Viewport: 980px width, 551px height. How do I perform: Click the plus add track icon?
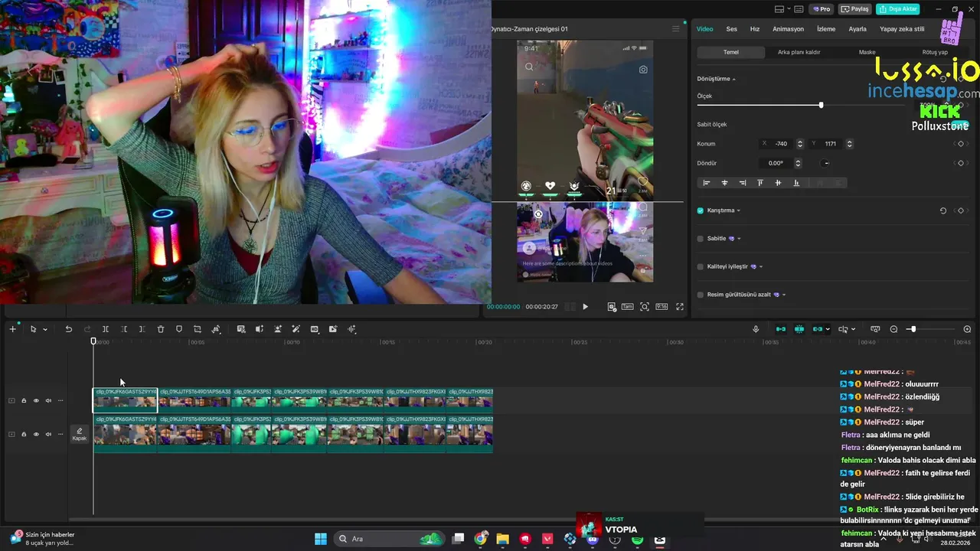(12, 329)
